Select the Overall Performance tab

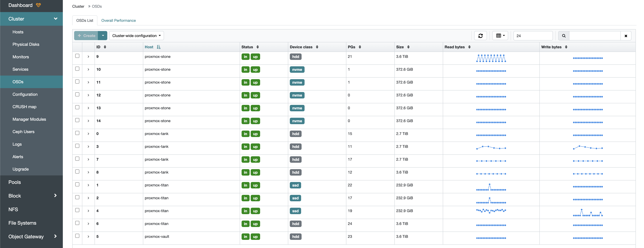[x=118, y=20]
